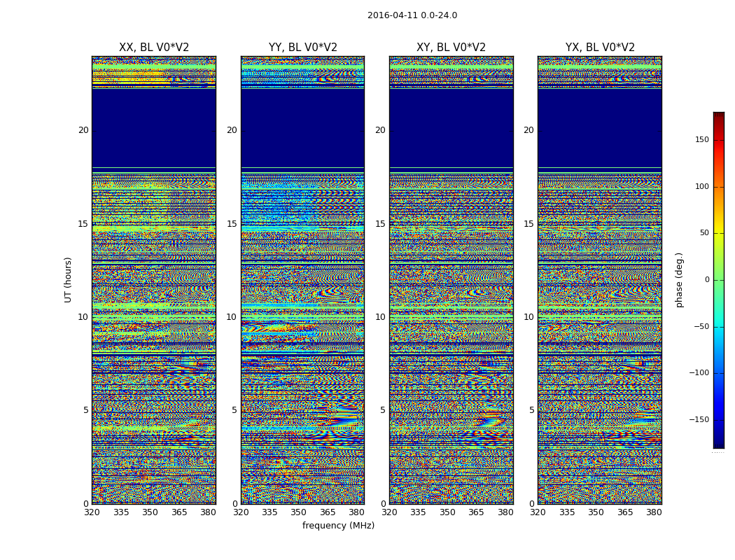Click the YY waterfall phase plot
This screenshot has width=735, height=560.
coord(303,280)
